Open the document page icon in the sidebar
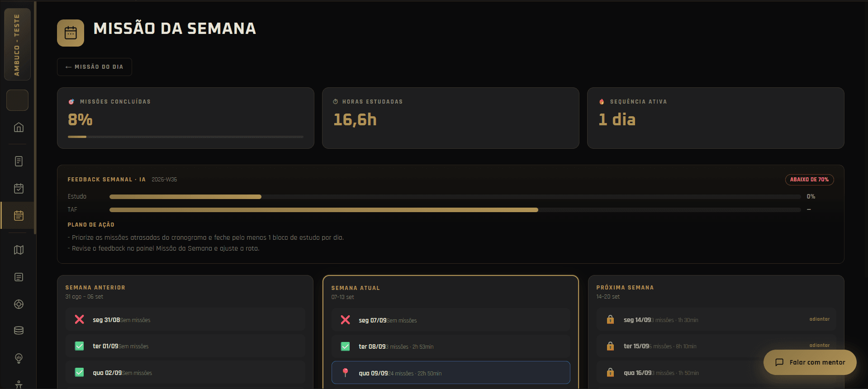This screenshot has height=389, width=868. pos(19,161)
